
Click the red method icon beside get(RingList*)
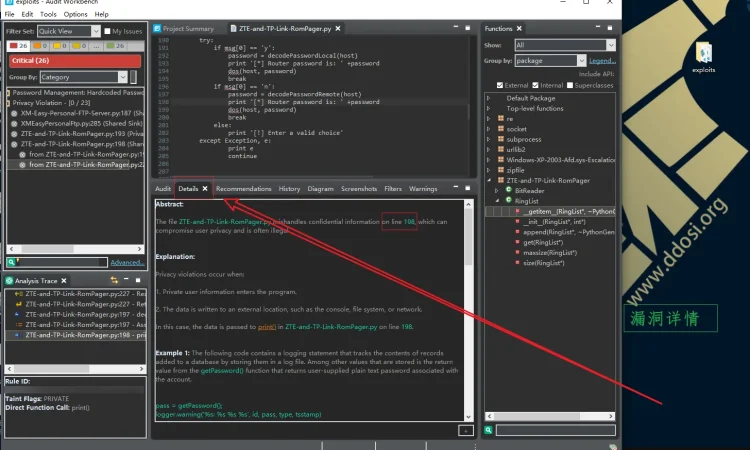tap(518, 242)
